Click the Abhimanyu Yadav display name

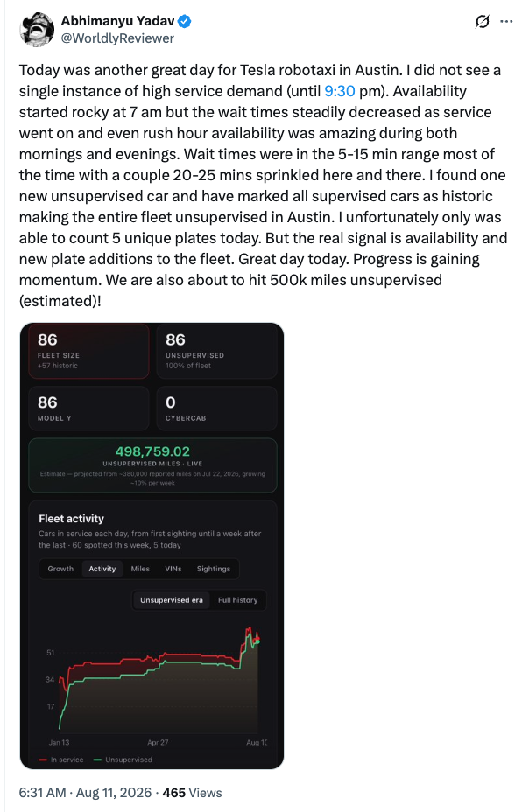coord(117,21)
